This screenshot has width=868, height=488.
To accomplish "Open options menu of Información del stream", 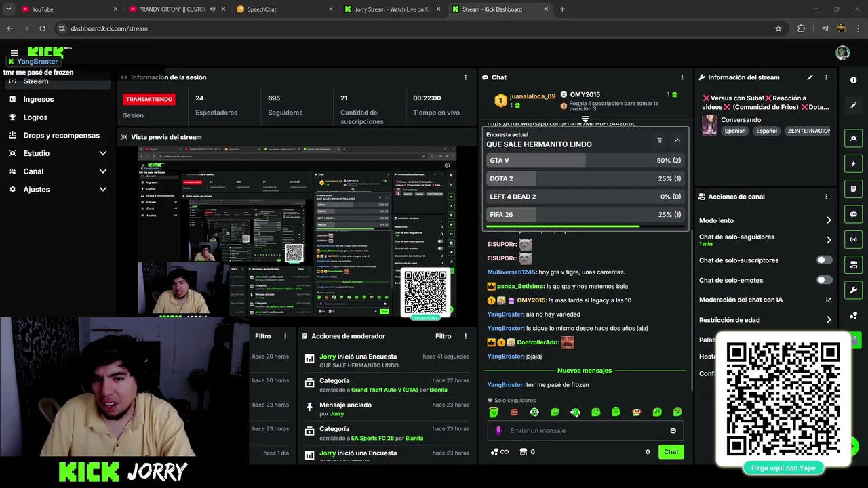I will click(826, 77).
